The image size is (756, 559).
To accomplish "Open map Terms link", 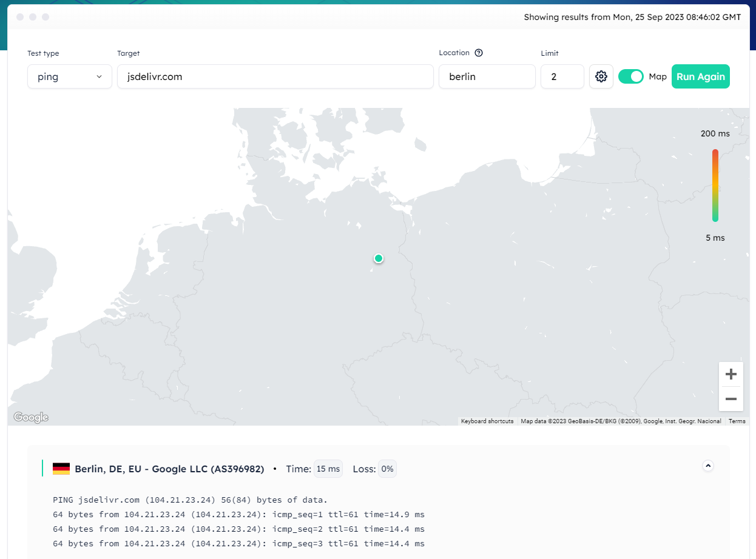I will (x=737, y=421).
